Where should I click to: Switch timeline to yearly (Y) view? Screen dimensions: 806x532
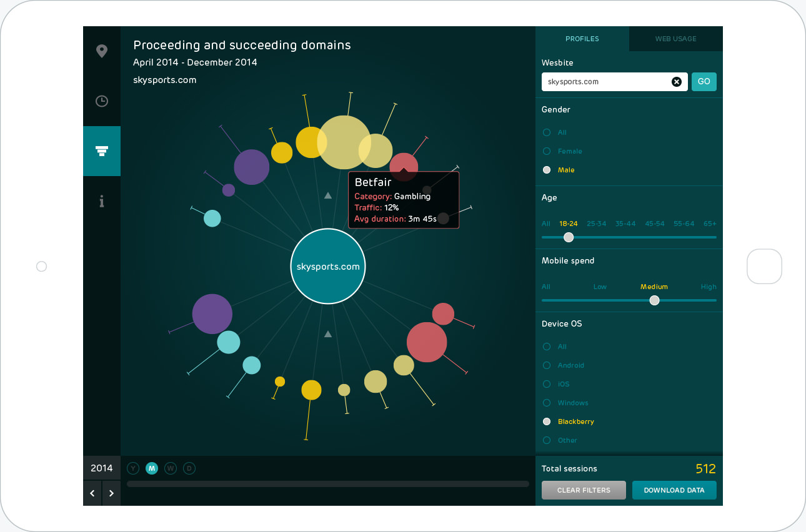pyautogui.click(x=133, y=468)
